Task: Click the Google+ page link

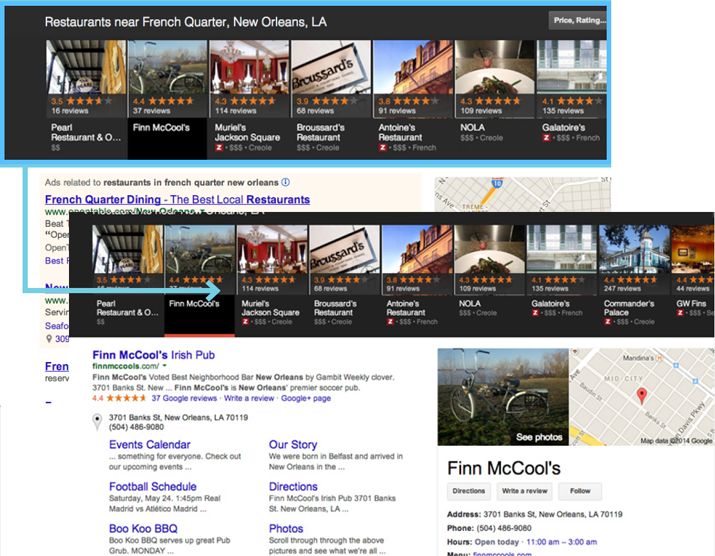Action: click(306, 398)
